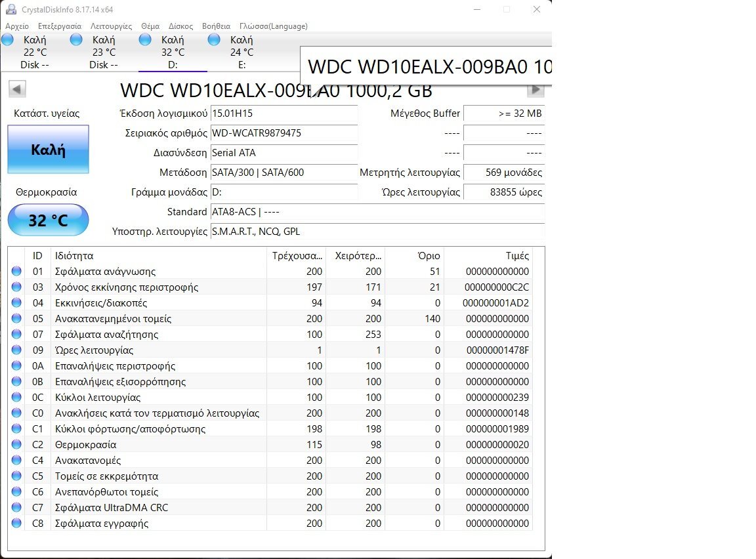Image resolution: width=756 pixels, height=559 pixels.
Task: Click the ID column header
Action: pyautogui.click(x=37, y=256)
